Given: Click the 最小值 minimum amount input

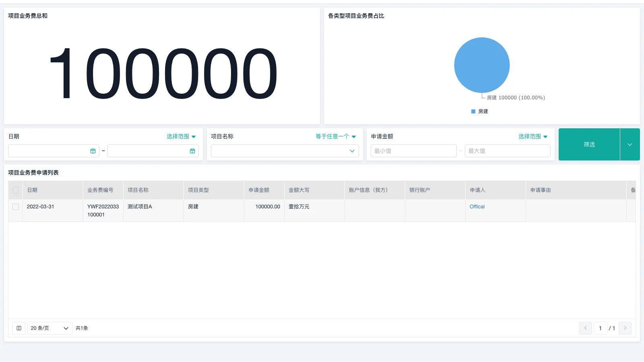Looking at the screenshot, I should click(413, 151).
